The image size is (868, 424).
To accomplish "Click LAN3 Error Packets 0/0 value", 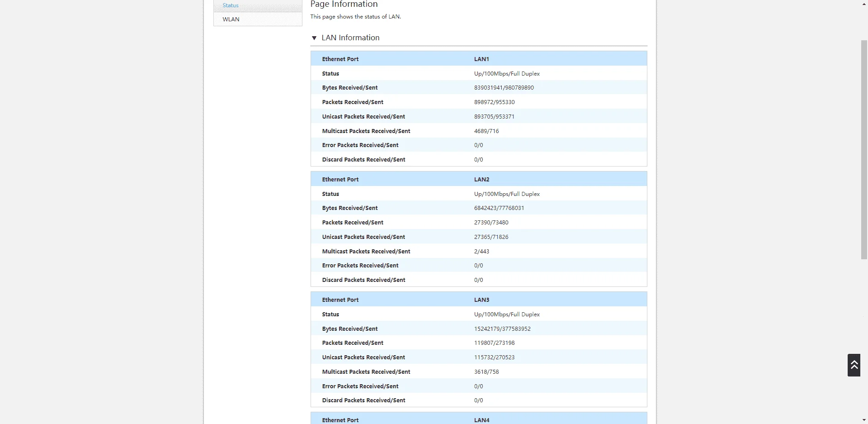I will click(x=478, y=386).
